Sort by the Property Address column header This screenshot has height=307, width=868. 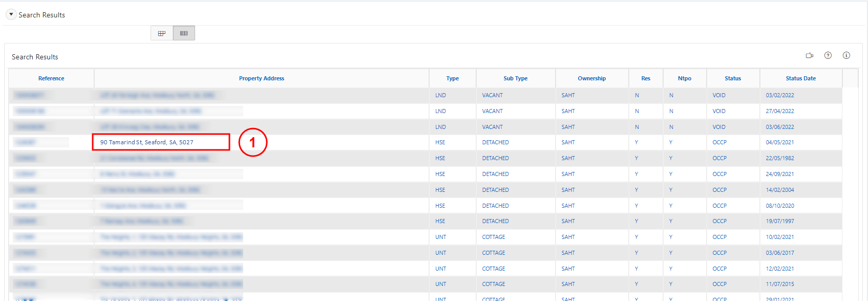click(x=261, y=78)
